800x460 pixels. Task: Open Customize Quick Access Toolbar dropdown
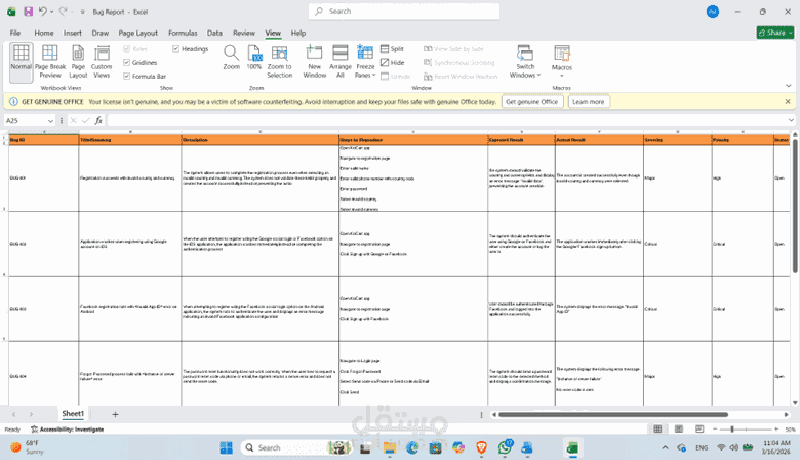pos(82,12)
